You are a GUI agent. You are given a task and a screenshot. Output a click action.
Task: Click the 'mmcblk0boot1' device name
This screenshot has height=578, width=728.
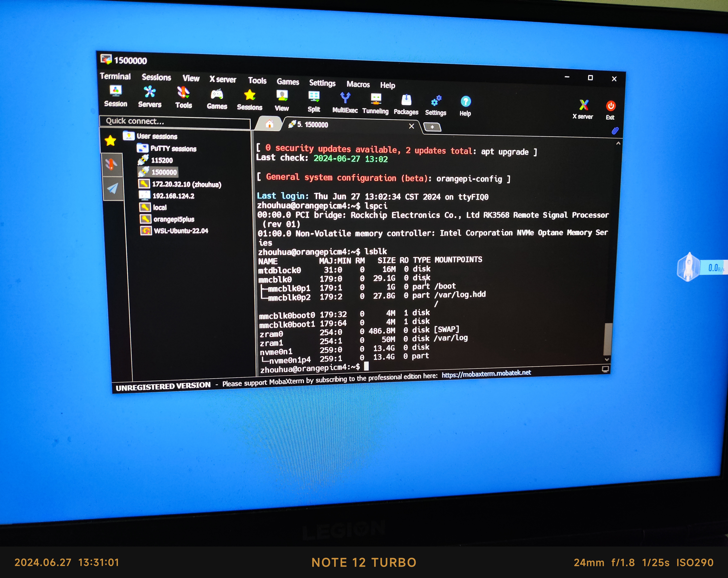pyautogui.click(x=287, y=325)
